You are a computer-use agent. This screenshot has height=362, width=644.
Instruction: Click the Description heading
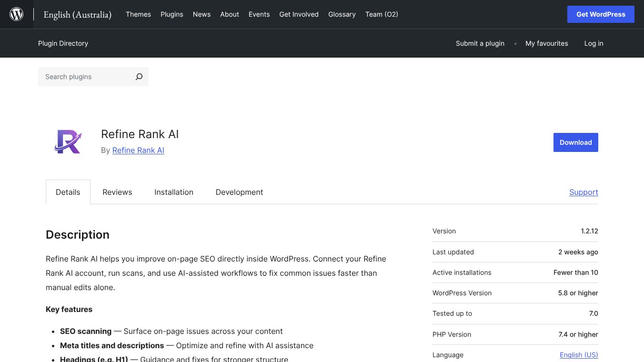[78, 235]
